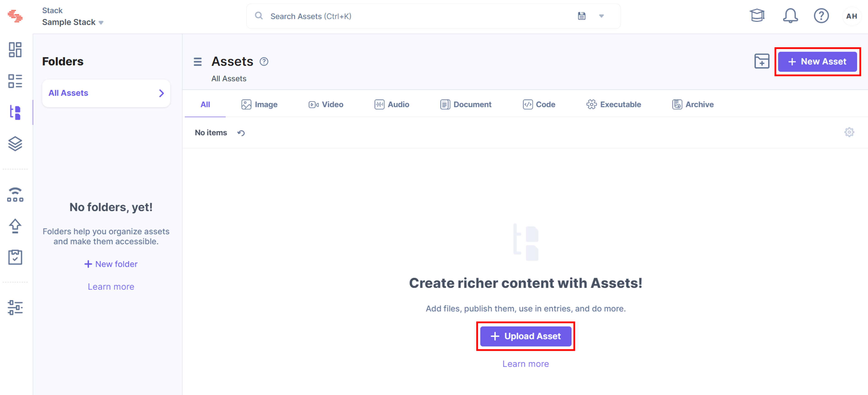Open the table settings gear icon
This screenshot has width=868, height=395.
(849, 132)
